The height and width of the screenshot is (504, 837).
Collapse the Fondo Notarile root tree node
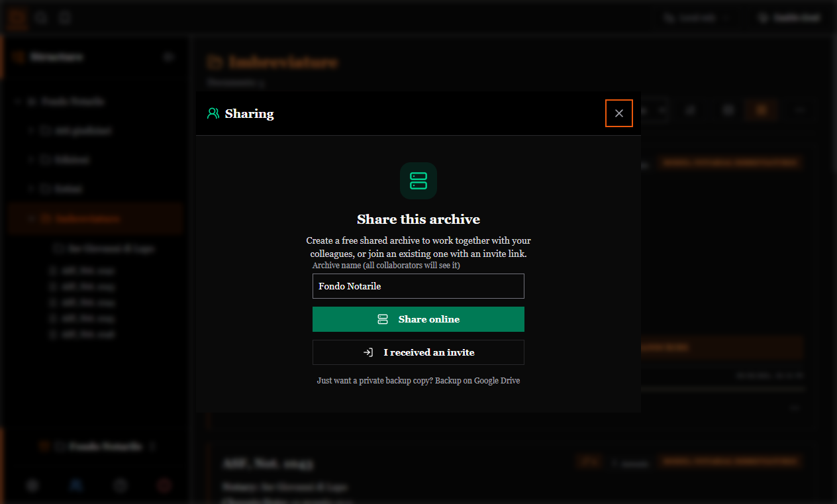tap(17, 102)
